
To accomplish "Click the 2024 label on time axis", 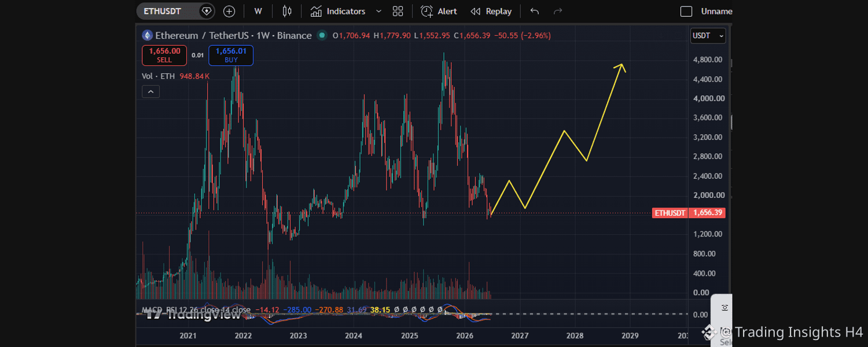I will (354, 335).
